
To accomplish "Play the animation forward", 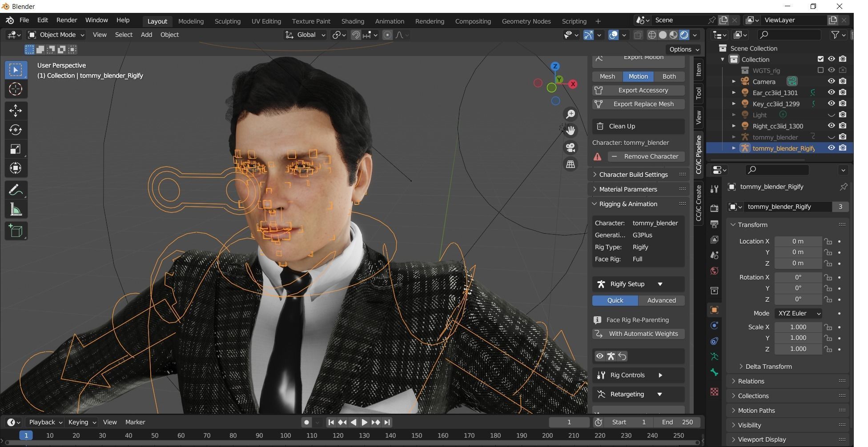I will (x=364, y=423).
